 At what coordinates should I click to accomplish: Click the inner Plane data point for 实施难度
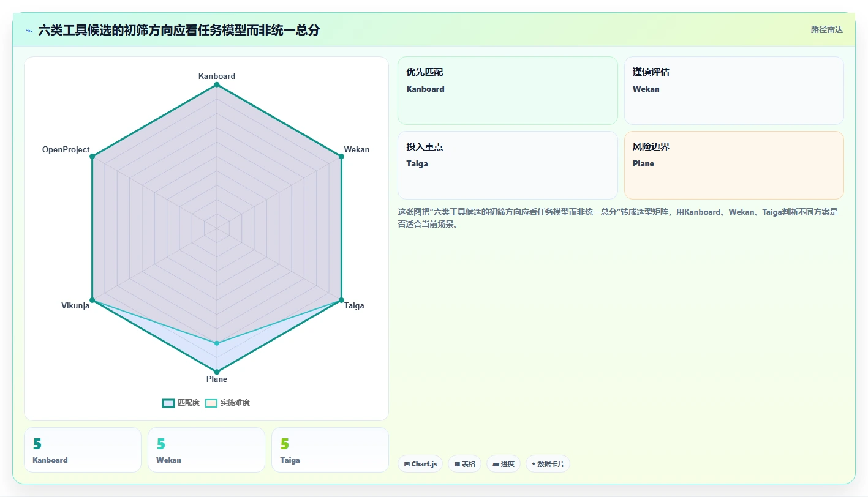(x=217, y=343)
